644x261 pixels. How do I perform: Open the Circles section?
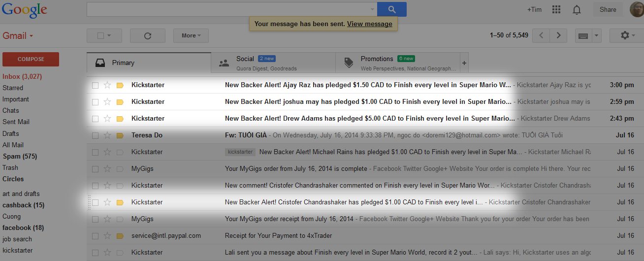tap(13, 179)
